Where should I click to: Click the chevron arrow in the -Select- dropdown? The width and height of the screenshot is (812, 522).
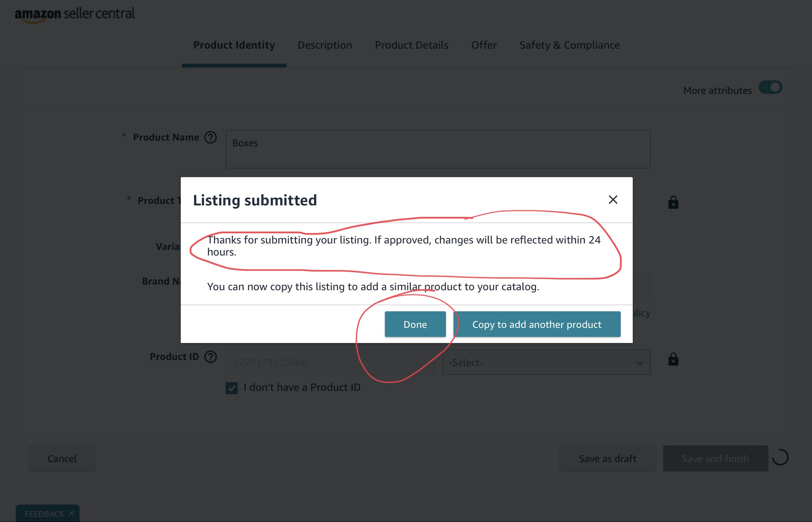640,363
